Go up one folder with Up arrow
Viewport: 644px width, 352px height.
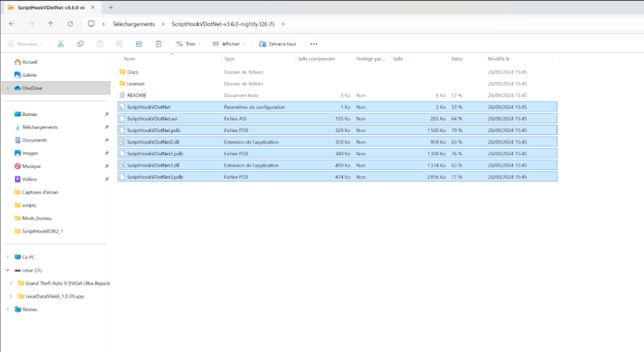50,24
